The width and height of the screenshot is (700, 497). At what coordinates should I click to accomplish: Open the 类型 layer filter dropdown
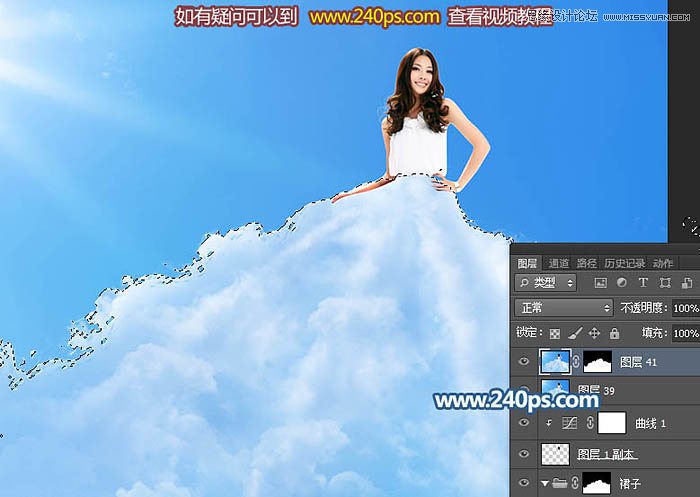[546, 283]
